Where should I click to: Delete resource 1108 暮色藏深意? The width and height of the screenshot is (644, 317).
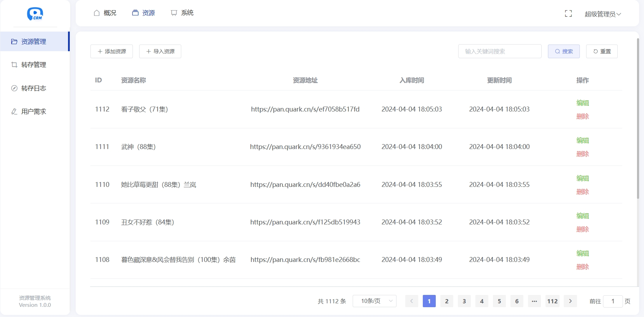point(583,267)
